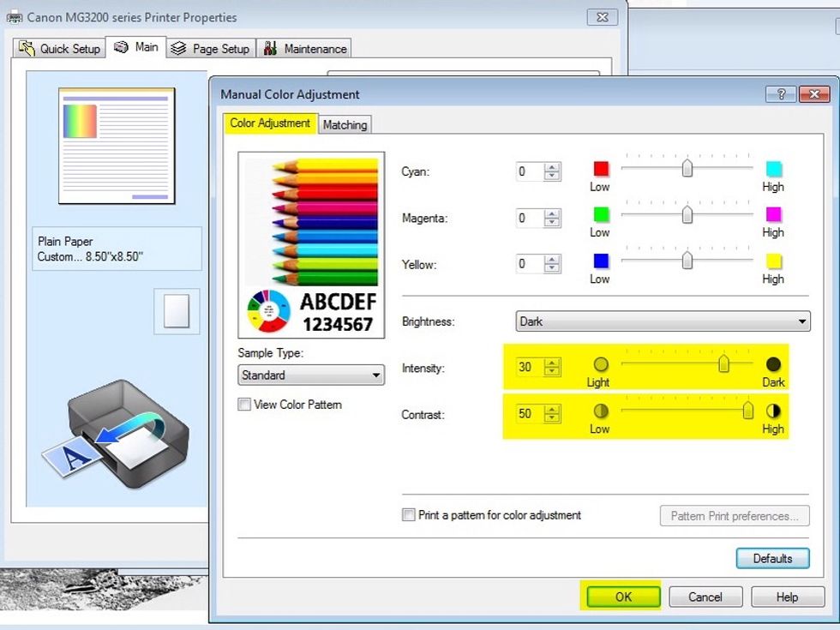Expand the Sample Type dropdown
The image size is (840, 630).
click(311, 375)
